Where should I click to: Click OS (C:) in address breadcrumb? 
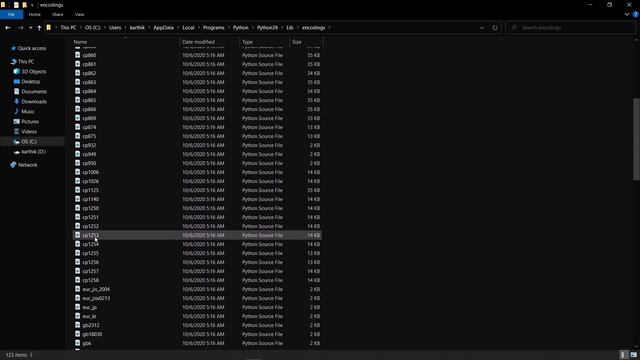coord(93,28)
